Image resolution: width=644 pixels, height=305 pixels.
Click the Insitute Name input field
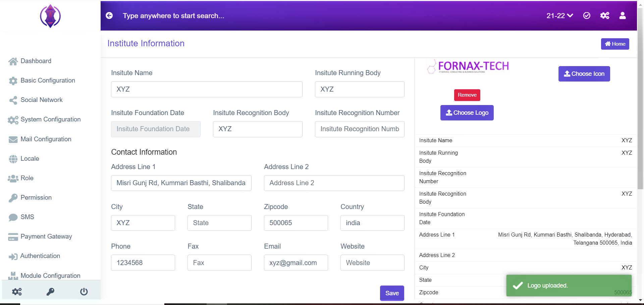[x=207, y=89]
